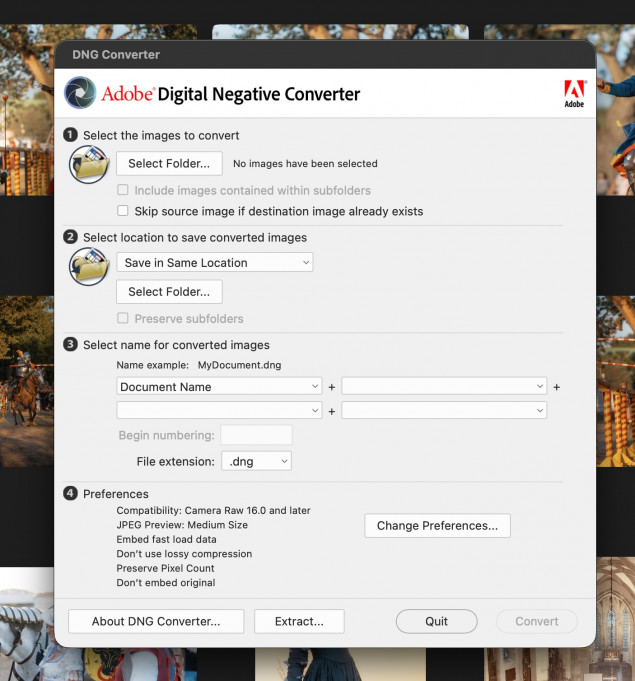Open the Save in Same Location dropdown
The width and height of the screenshot is (635, 681).
pos(215,262)
